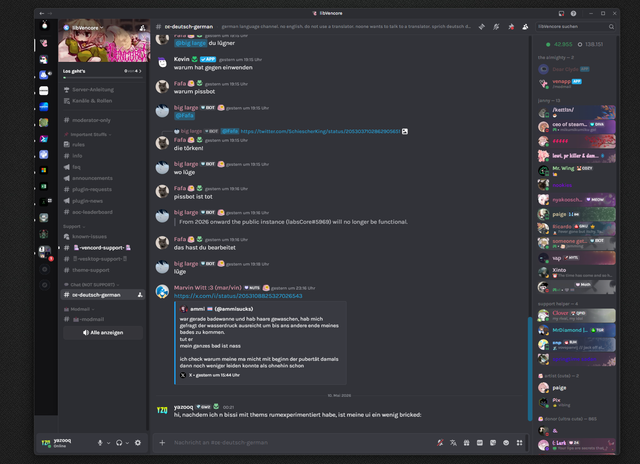
Task: Open the apps launcher icon
Action: pyautogui.click(x=519, y=443)
